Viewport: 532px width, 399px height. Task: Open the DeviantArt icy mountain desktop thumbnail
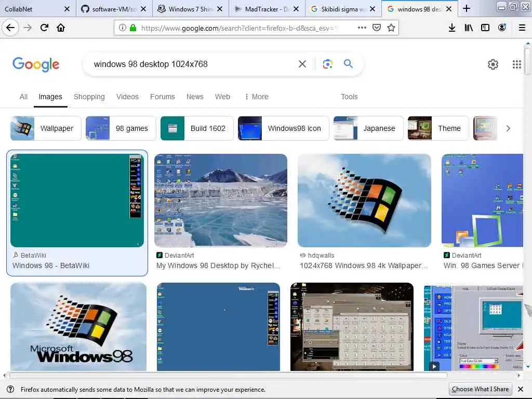pos(220,200)
